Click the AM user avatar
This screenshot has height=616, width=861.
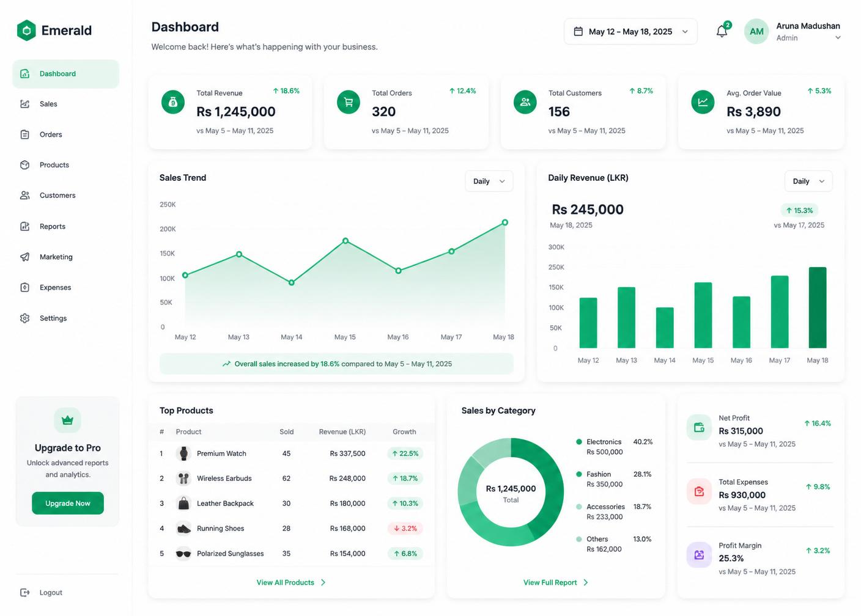click(x=756, y=31)
